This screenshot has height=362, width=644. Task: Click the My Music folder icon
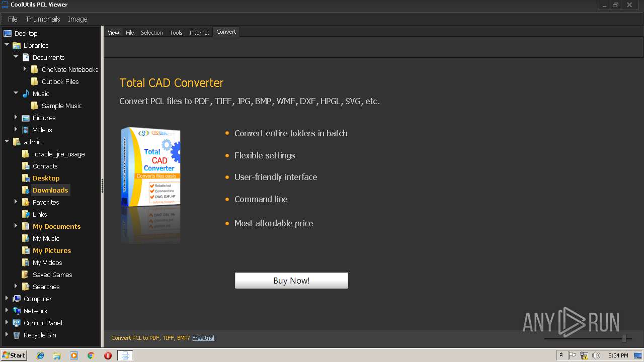coord(26,238)
